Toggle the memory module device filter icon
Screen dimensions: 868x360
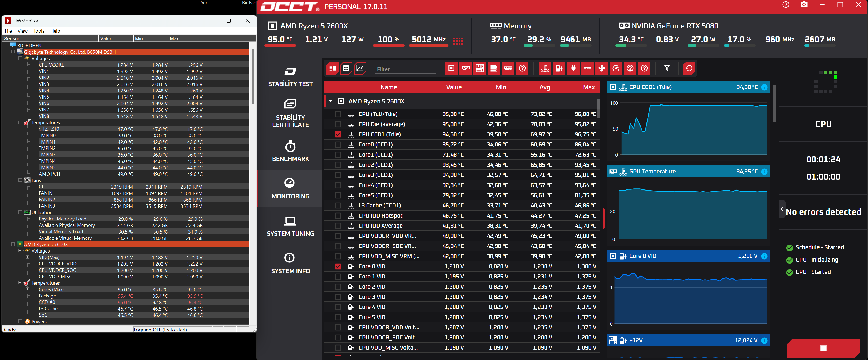[x=508, y=68]
